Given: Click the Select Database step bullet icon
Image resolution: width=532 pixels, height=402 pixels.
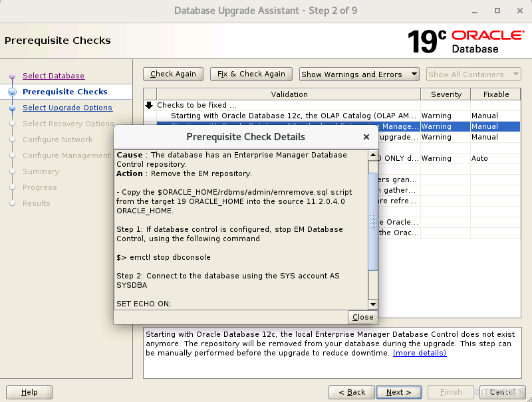Looking at the screenshot, I should point(12,76).
